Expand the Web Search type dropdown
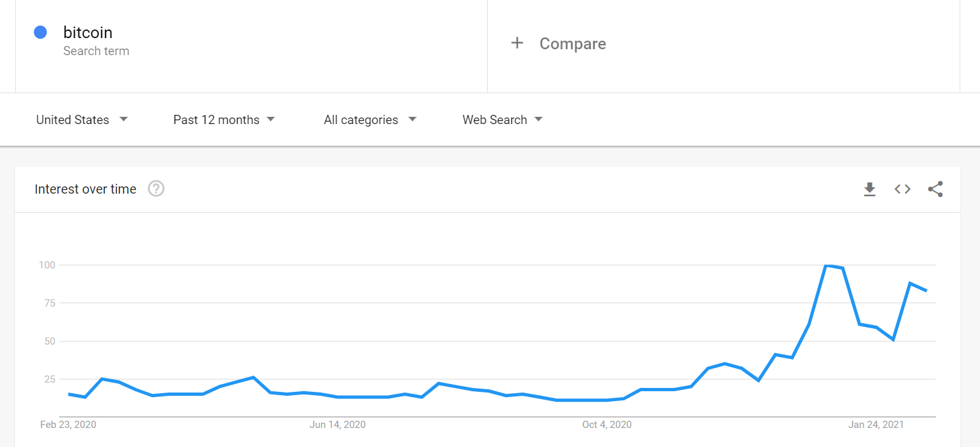This screenshot has width=980, height=447. coord(502,119)
